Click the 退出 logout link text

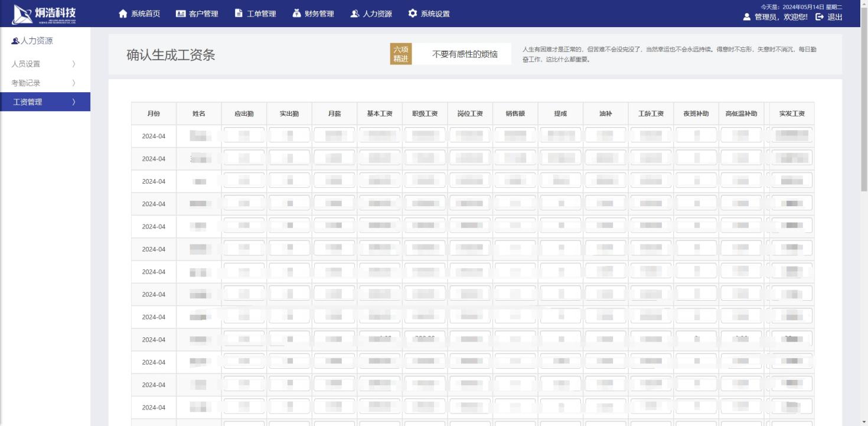click(x=835, y=17)
